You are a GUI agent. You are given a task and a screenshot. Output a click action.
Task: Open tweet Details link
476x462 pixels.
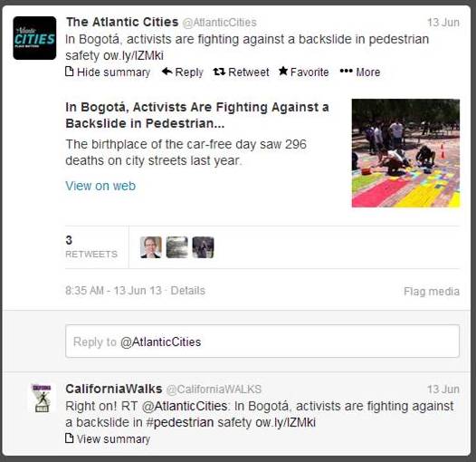tap(188, 291)
